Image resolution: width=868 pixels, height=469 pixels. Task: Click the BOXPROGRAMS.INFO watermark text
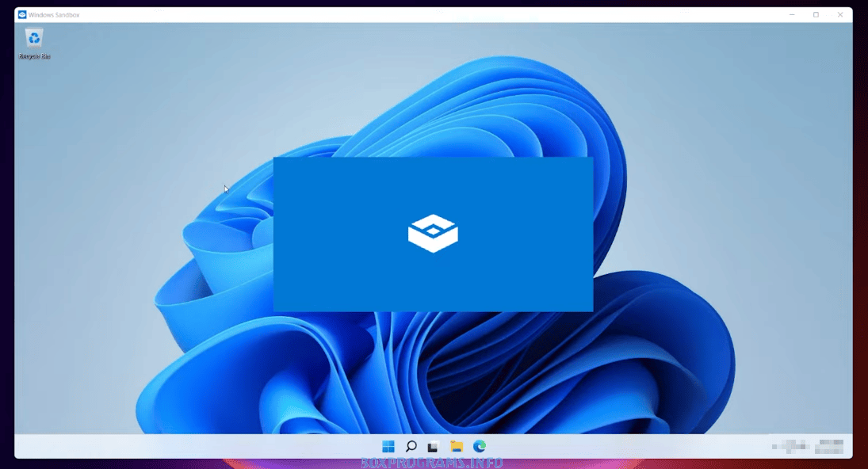[x=432, y=463]
